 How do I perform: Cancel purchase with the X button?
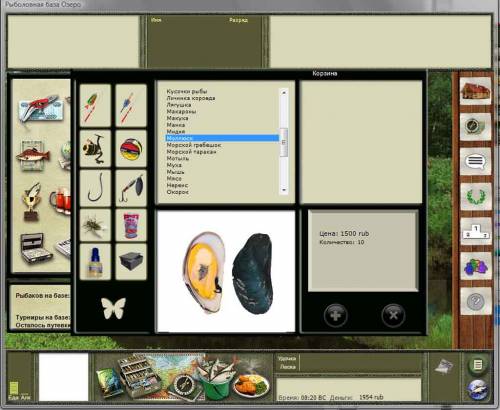(x=393, y=315)
